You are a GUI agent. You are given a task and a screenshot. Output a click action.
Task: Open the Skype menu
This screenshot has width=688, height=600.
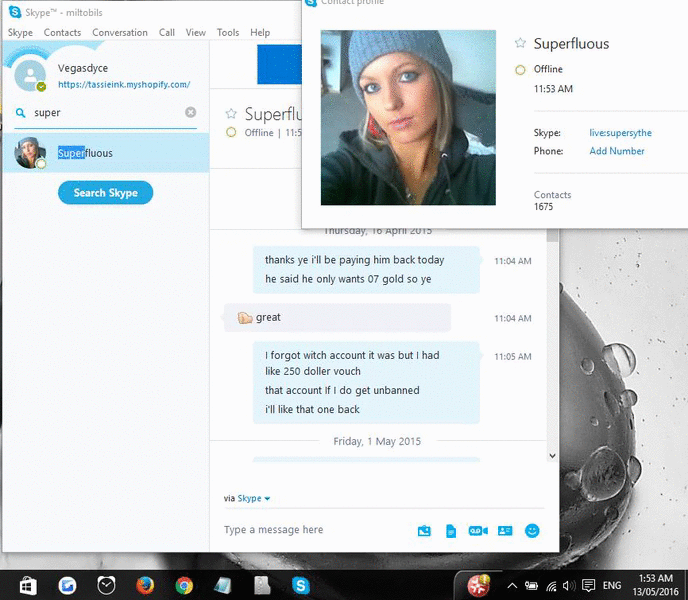tap(20, 32)
